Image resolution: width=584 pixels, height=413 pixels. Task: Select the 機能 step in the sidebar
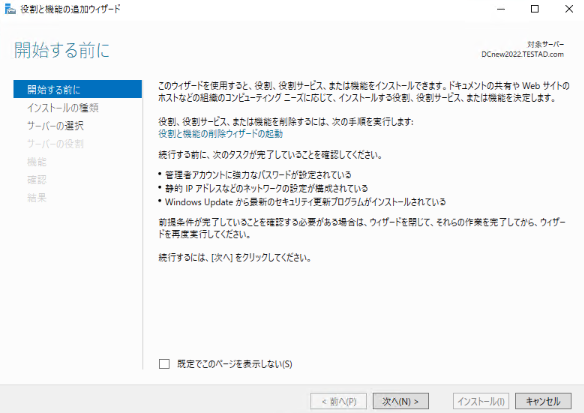coord(36,162)
